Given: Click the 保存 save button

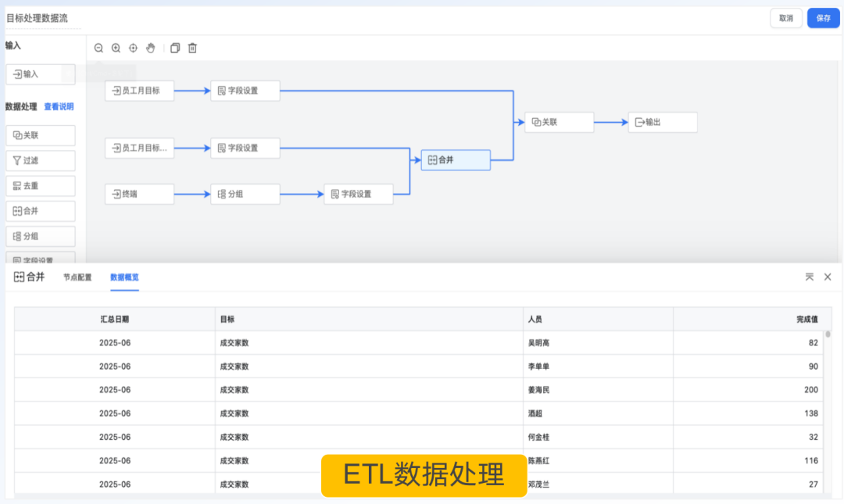Looking at the screenshot, I should (823, 17).
